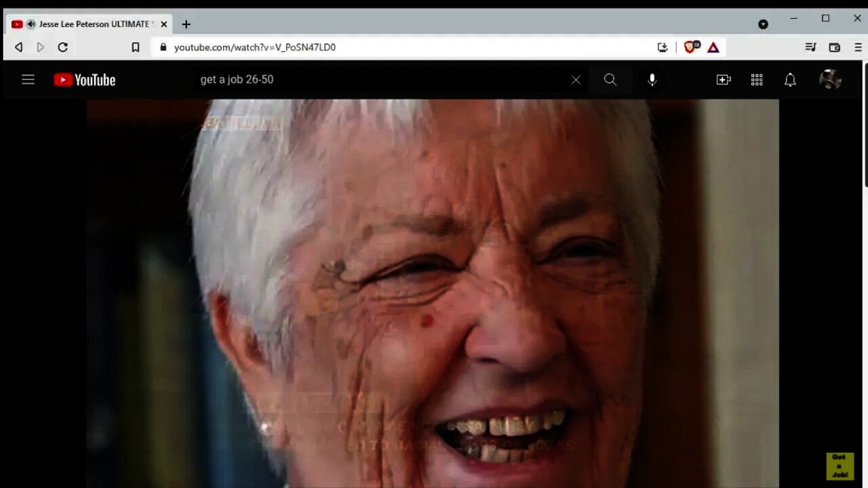Viewport: 868px width, 488px height.
Task: Start voice search with the microphone
Action: click(x=652, y=80)
